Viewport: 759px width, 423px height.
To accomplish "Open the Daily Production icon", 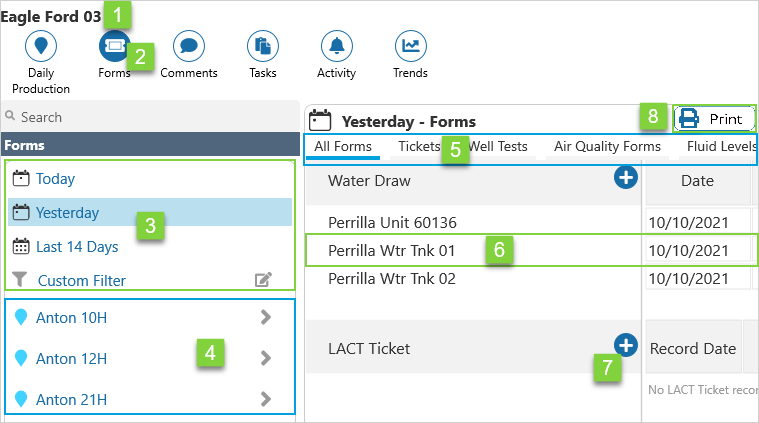I will coord(41,46).
